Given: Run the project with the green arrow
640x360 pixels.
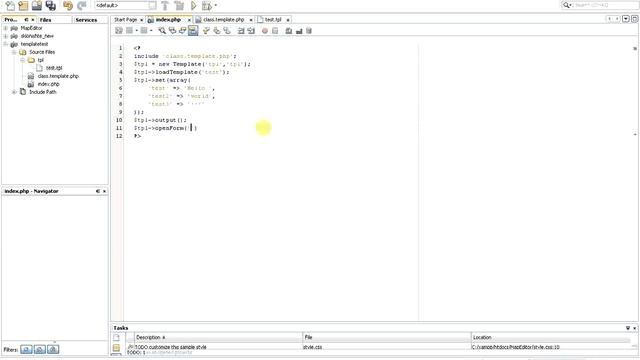Looking at the screenshot, I should pos(193,6).
